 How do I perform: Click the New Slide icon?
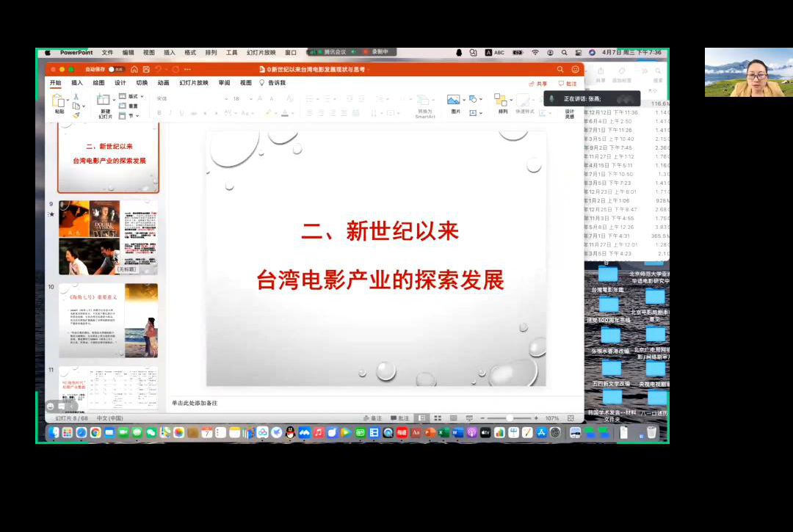click(105, 101)
